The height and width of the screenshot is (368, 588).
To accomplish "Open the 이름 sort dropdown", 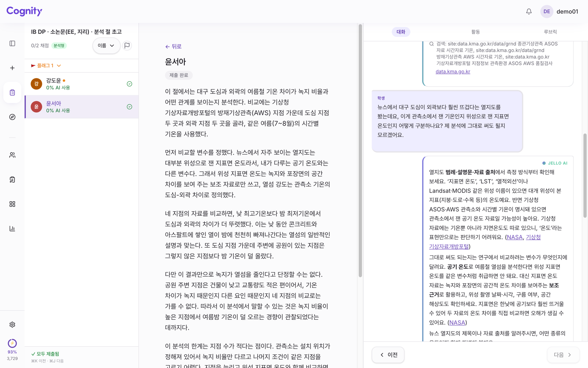I will pos(106,46).
